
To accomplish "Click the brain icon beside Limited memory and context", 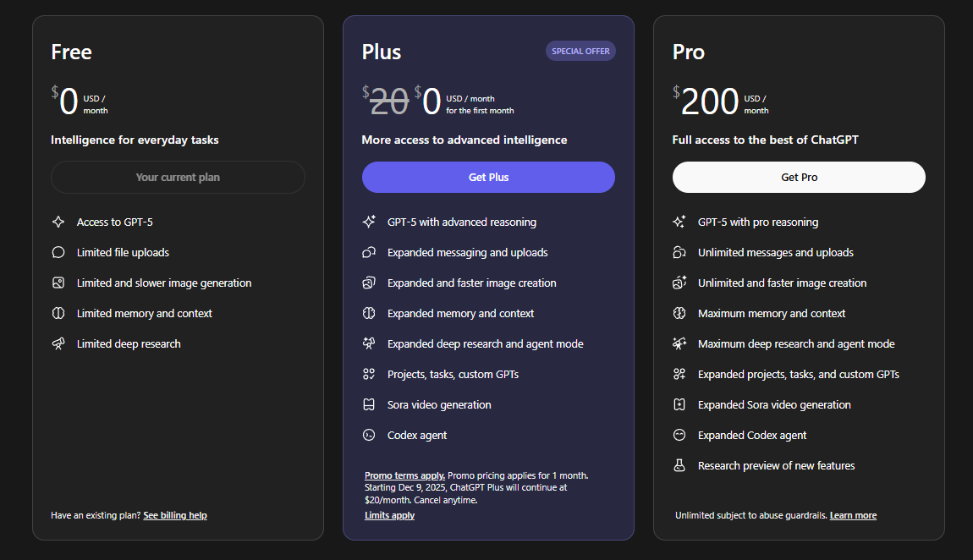I will click(x=58, y=314).
